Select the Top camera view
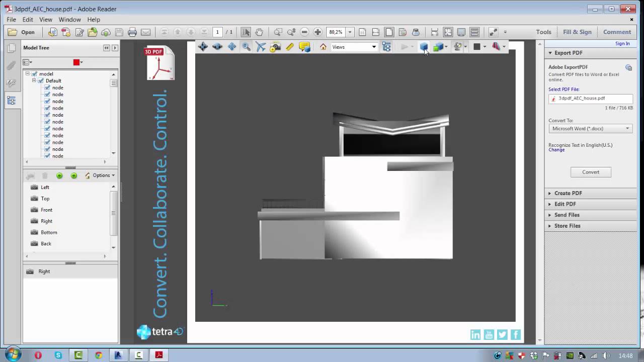This screenshot has width=644, height=362. [45, 199]
